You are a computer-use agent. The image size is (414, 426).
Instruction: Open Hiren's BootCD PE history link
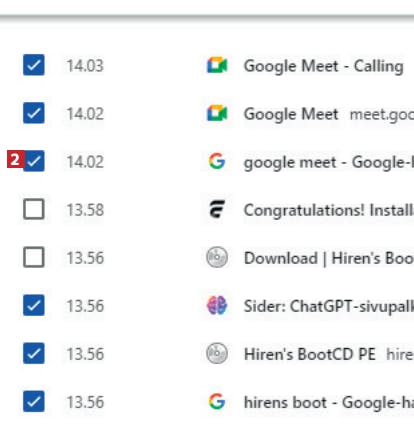pos(310,354)
